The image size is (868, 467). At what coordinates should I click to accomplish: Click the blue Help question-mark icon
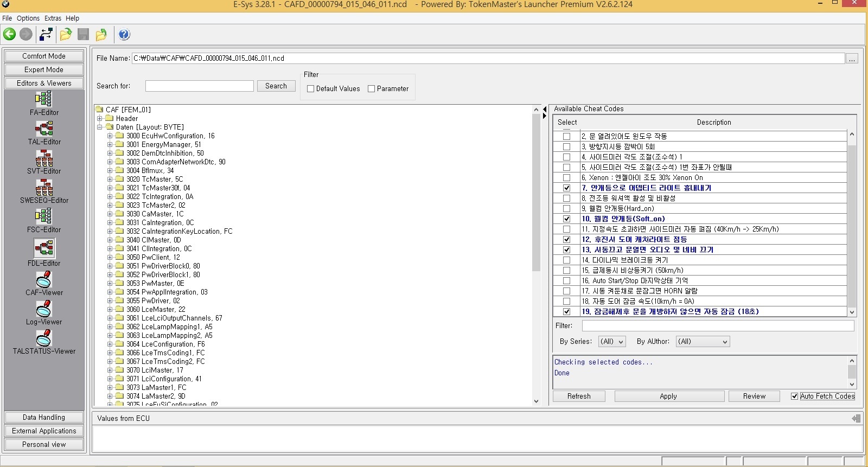124,34
